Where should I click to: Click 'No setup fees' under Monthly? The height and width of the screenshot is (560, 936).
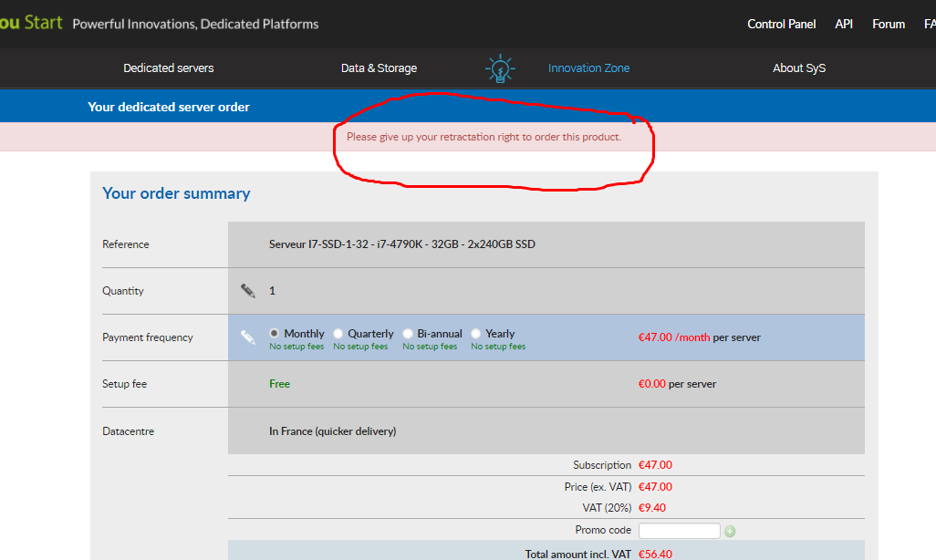point(296,347)
